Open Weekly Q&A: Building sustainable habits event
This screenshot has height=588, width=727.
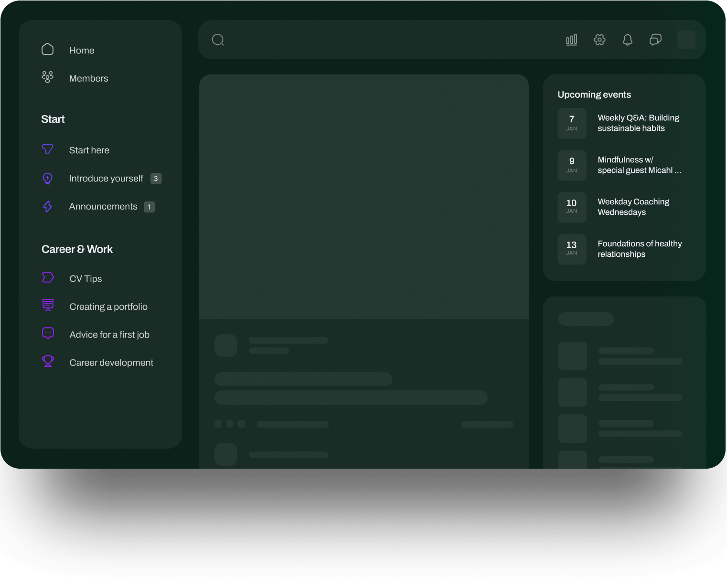click(638, 123)
